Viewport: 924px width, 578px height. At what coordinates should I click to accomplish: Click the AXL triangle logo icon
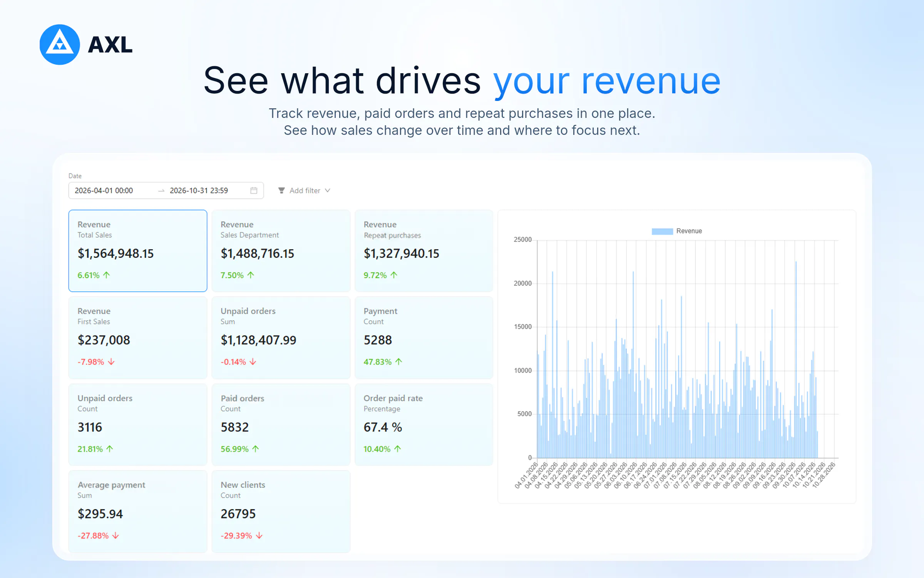[60, 45]
